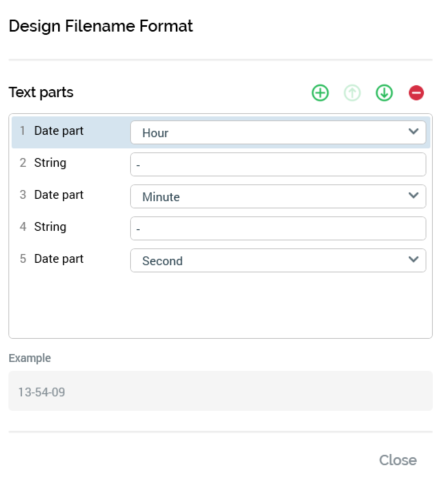Move selected part down with arrow icon
The image size is (440, 483).
coord(384,93)
